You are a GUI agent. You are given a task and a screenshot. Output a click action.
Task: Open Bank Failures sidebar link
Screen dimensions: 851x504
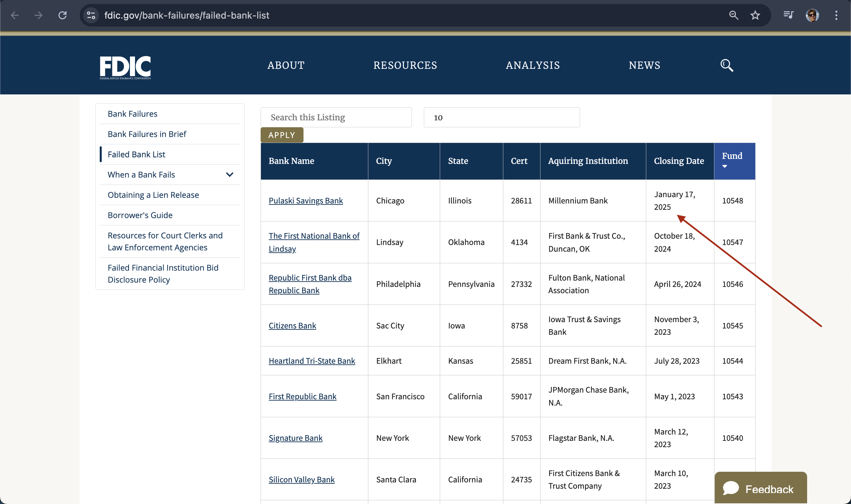pos(132,114)
